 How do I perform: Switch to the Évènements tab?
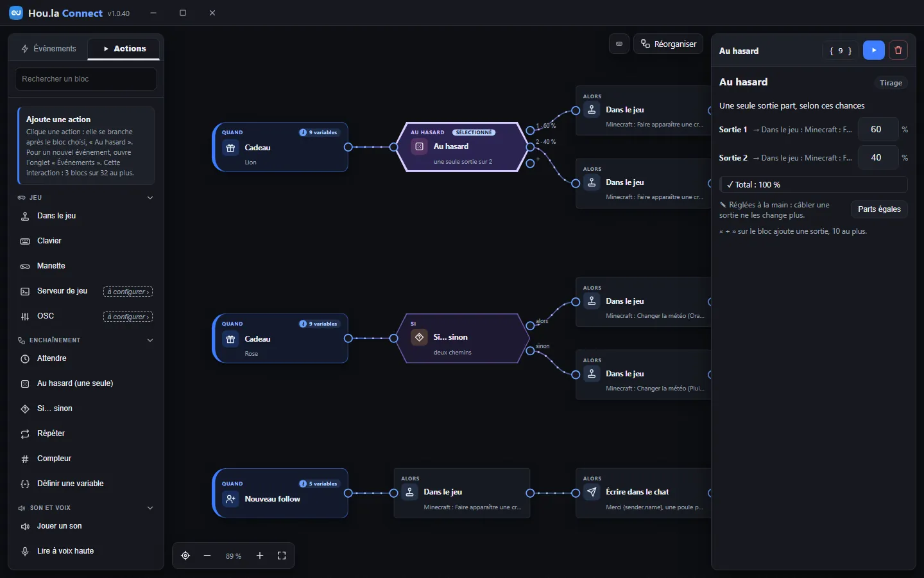pyautogui.click(x=49, y=49)
